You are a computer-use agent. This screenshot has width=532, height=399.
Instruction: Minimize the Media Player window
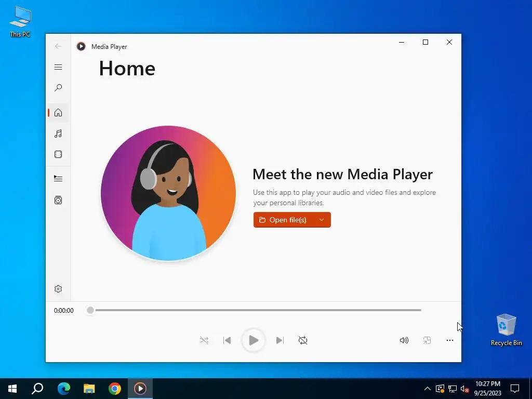(402, 42)
